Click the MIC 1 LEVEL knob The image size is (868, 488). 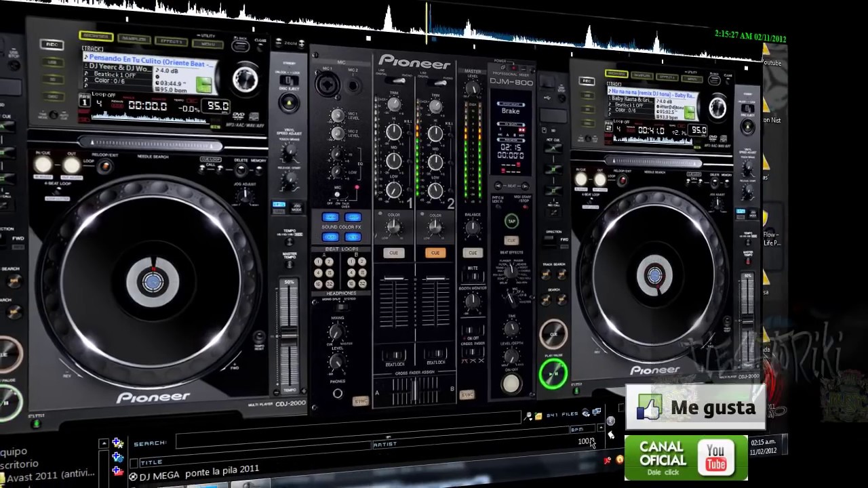click(x=338, y=116)
